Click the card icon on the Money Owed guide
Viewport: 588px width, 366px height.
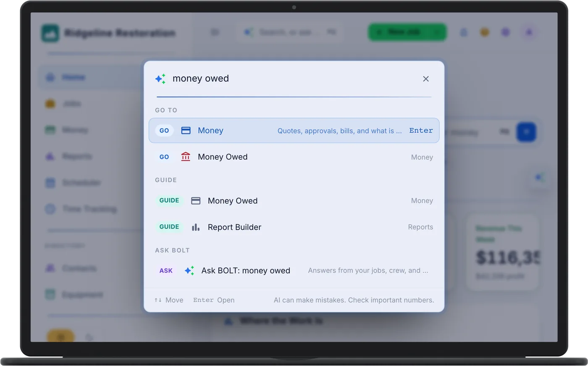pyautogui.click(x=196, y=201)
